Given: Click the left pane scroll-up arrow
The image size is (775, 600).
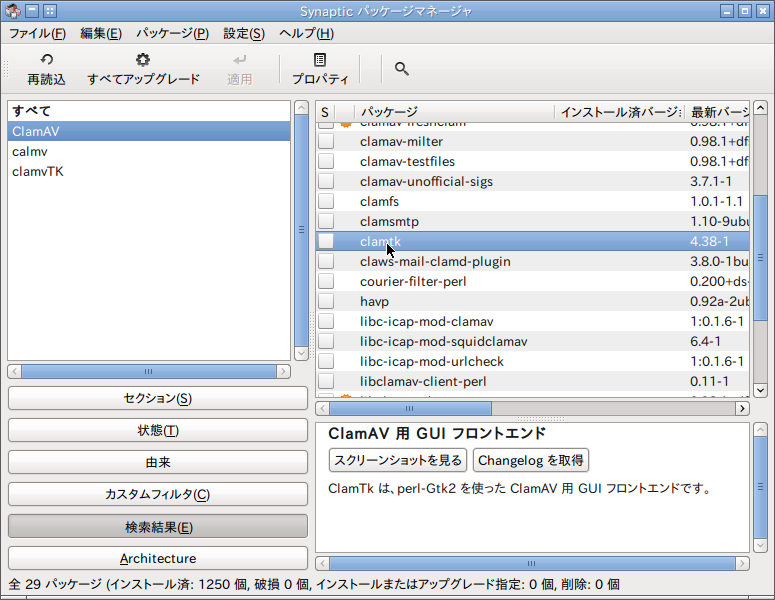Looking at the screenshot, I should [301, 107].
